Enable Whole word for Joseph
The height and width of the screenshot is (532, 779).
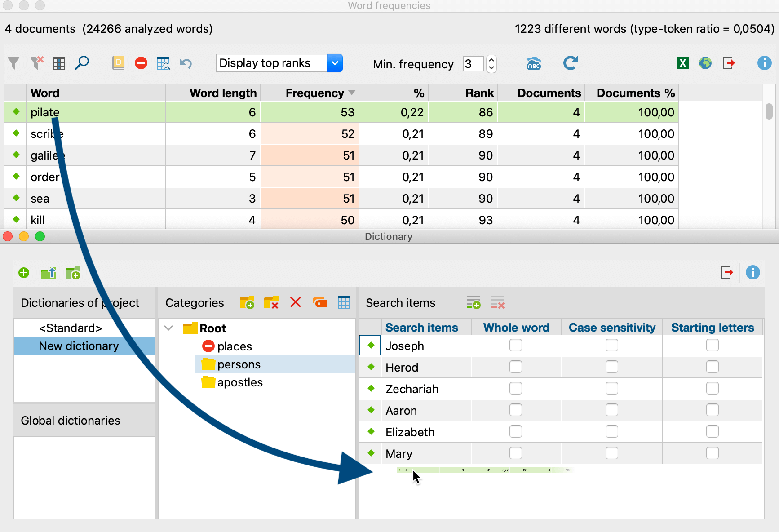515,345
